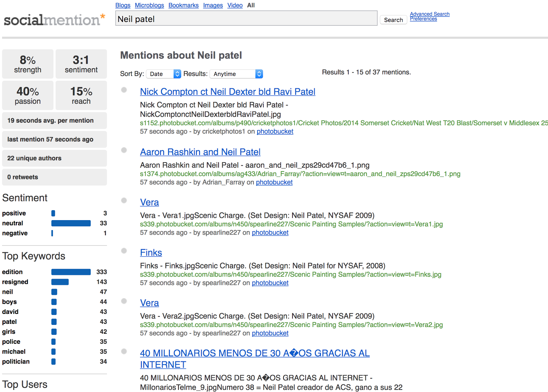
Task: Click the 8% strength box
Action: click(28, 64)
